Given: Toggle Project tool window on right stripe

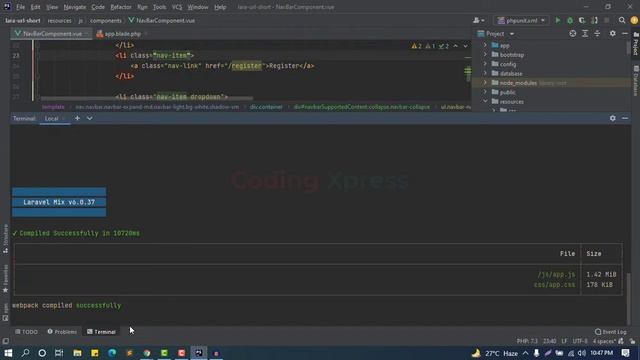Looking at the screenshot, I should [x=636, y=44].
